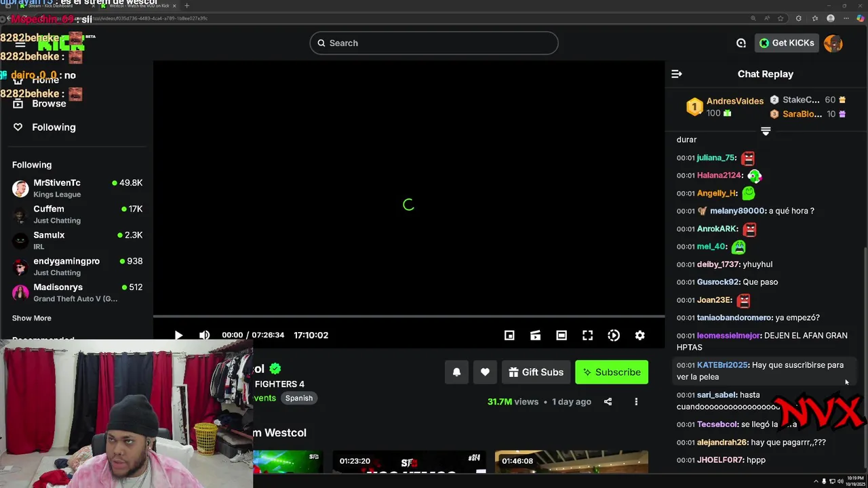The height and width of the screenshot is (488, 868).
Task: Click the Search input field
Action: [434, 43]
